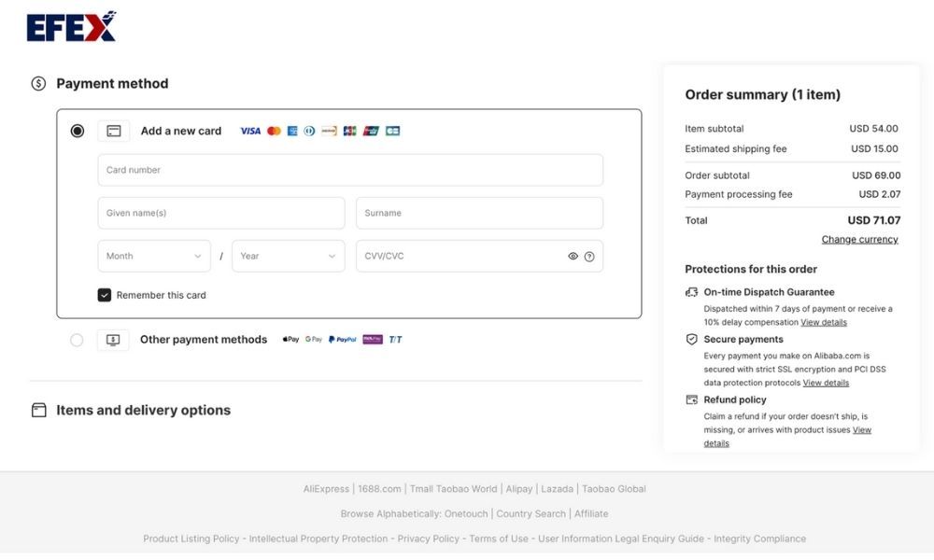Select the Other payment methods radio button
Viewport: 934px width, 560px height.
pos(77,340)
